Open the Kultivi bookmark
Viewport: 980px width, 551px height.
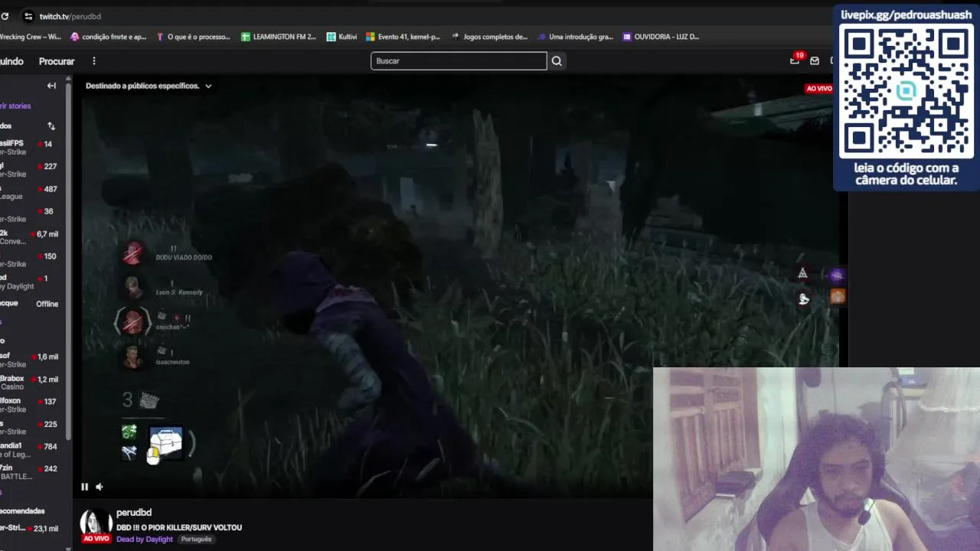point(341,37)
